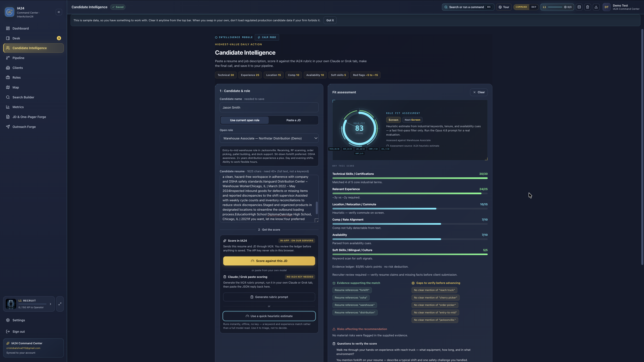Open Outreach Forge in the sidebar
The height and width of the screenshot is (362, 644).
tap(34, 127)
